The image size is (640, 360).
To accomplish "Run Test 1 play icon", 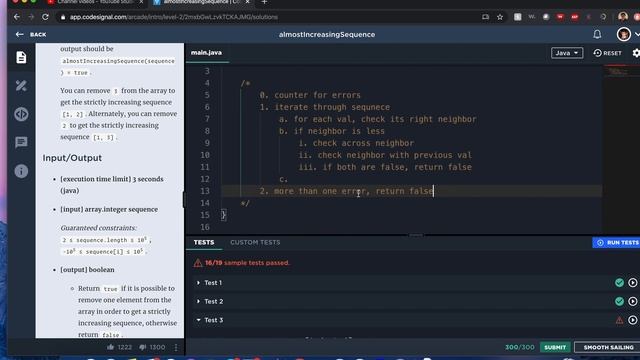I will tap(633, 282).
